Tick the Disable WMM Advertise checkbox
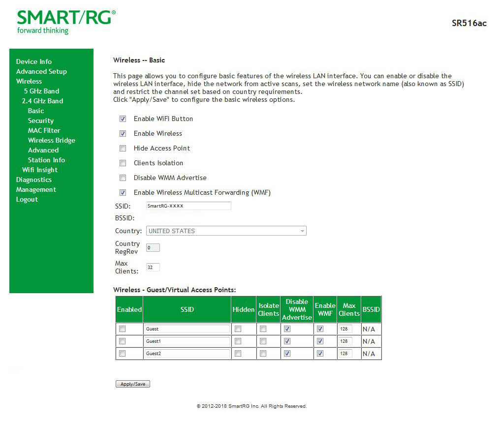The height and width of the screenshot is (423, 504). pos(123,178)
